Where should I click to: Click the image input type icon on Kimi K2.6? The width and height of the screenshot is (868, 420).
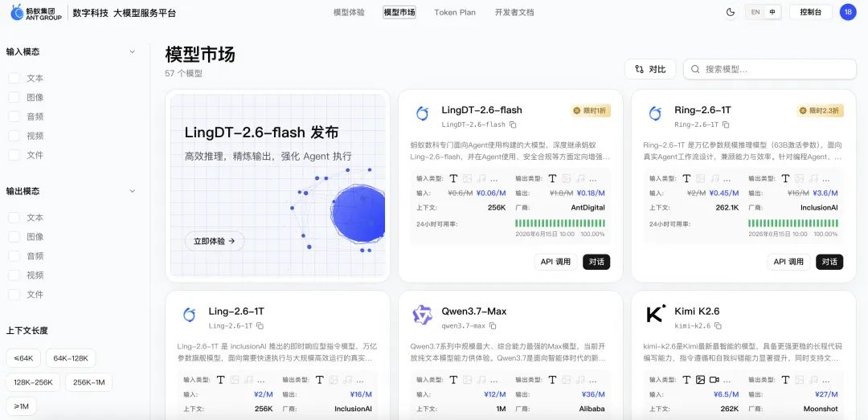click(700, 380)
